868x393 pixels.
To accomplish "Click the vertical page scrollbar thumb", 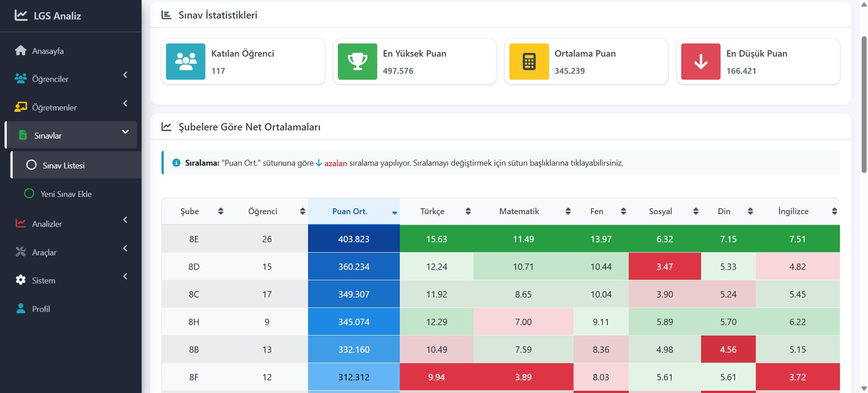I will tap(863, 104).
